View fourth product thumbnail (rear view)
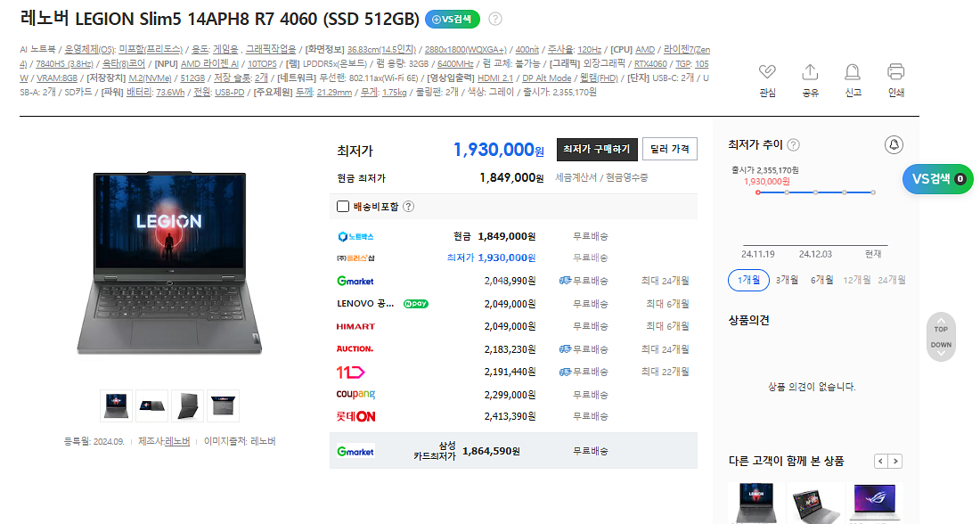 [x=223, y=405]
